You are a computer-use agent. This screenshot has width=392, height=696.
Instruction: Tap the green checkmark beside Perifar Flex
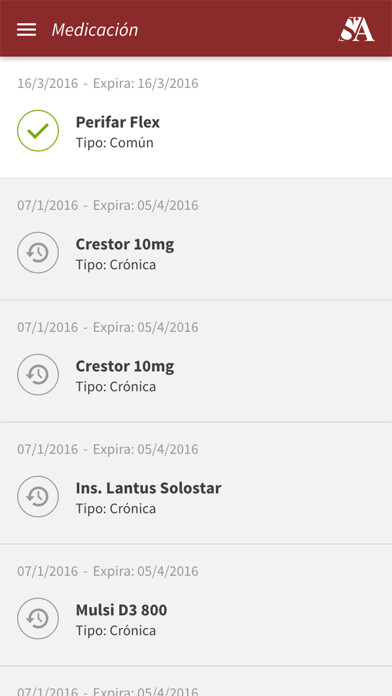(x=38, y=130)
